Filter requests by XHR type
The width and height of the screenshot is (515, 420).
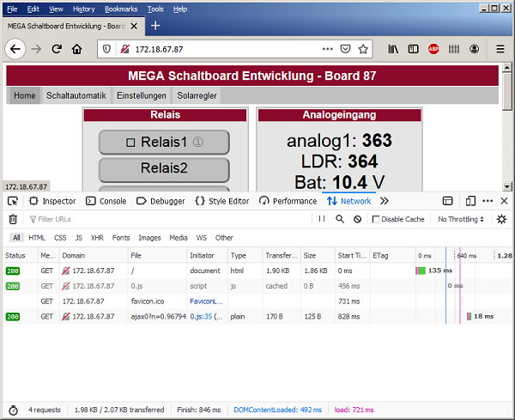[97, 238]
